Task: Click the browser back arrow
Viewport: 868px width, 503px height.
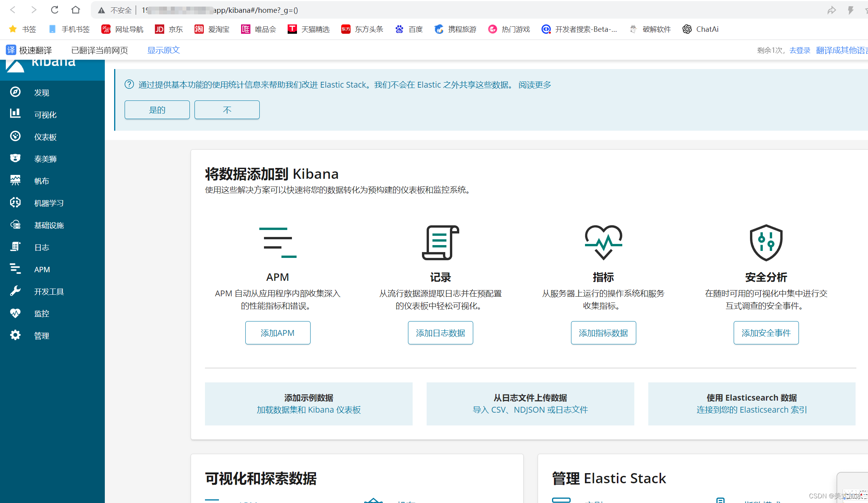Action: point(13,10)
